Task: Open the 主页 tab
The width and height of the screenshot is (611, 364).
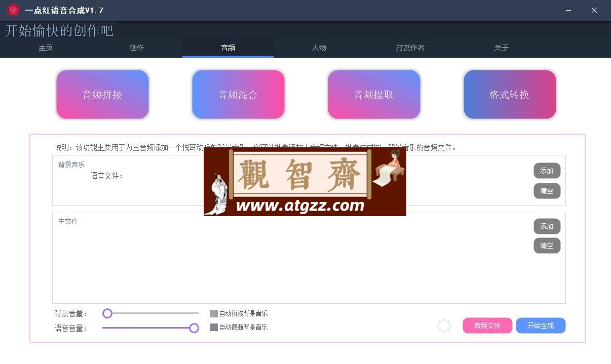Action: point(46,48)
